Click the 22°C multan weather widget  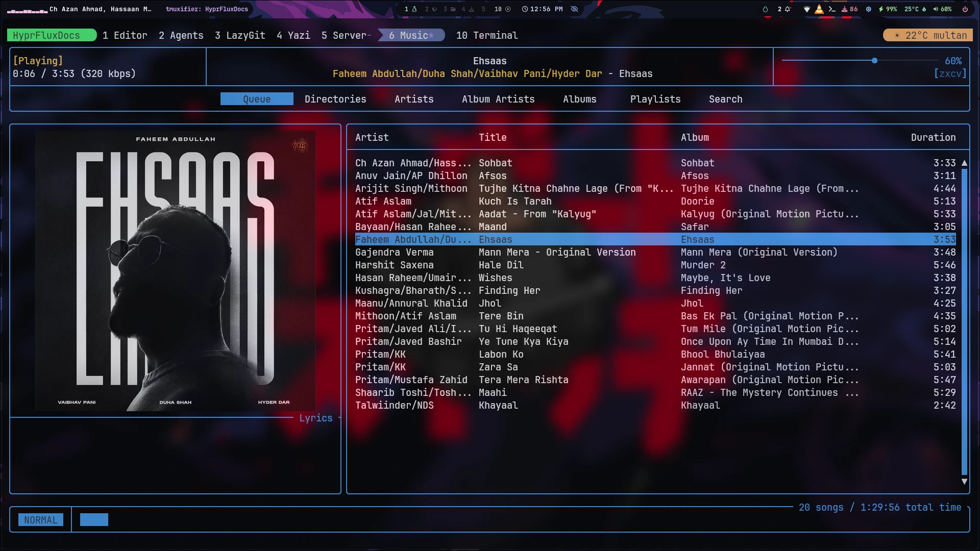(x=928, y=35)
